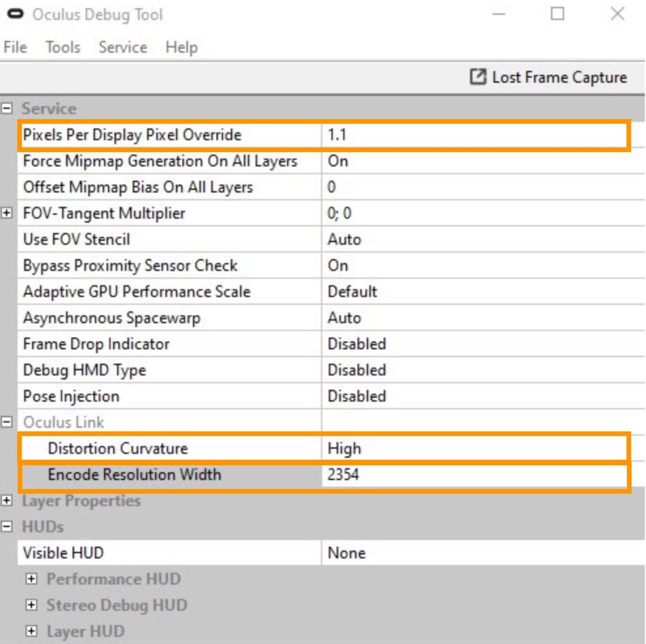Open Use FOV Stencil value dropdown
Screen dimensions: 646x644
[x=483, y=239]
